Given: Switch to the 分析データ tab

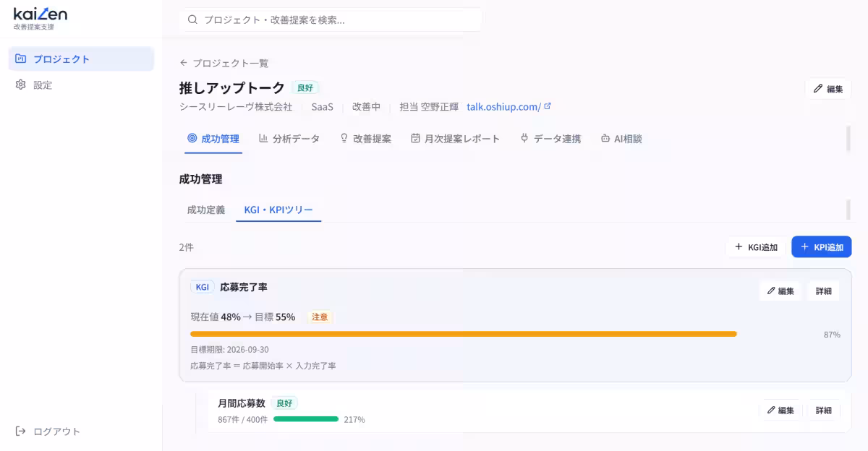Looking at the screenshot, I should pyautogui.click(x=289, y=139).
